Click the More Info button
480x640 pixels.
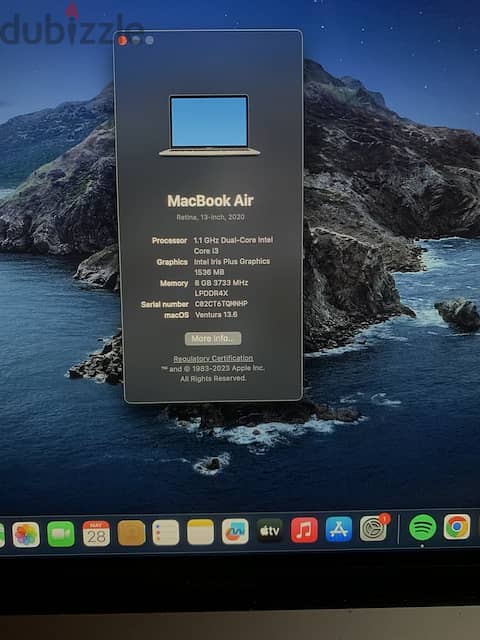[x=213, y=338]
